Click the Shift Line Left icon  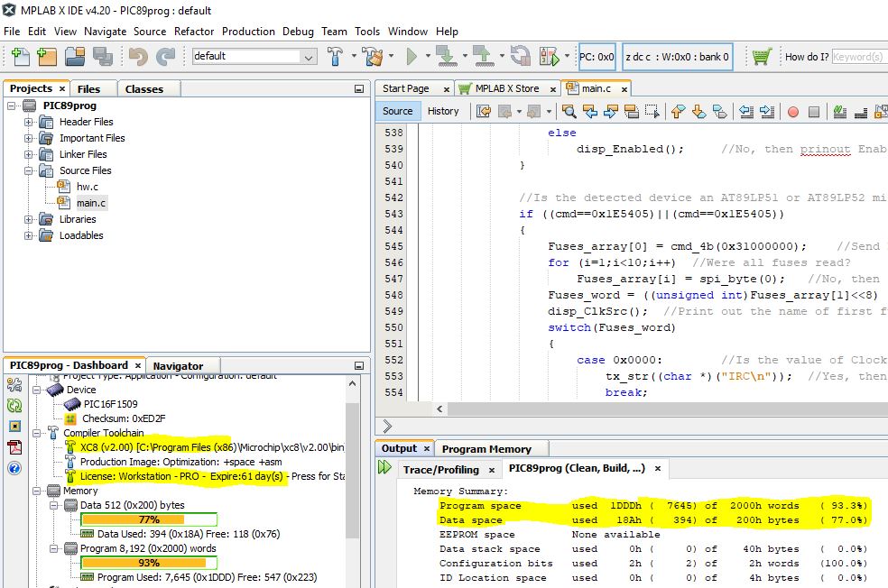tap(746, 112)
